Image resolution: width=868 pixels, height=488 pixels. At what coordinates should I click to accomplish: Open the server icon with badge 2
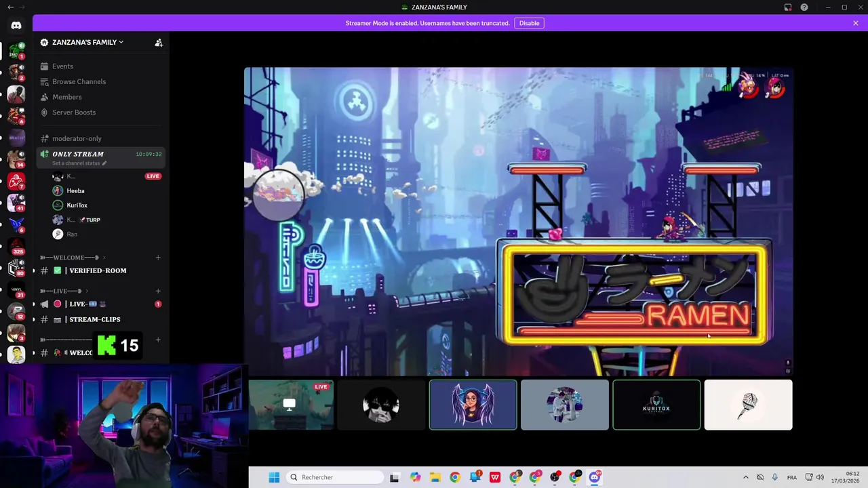pyautogui.click(x=16, y=73)
